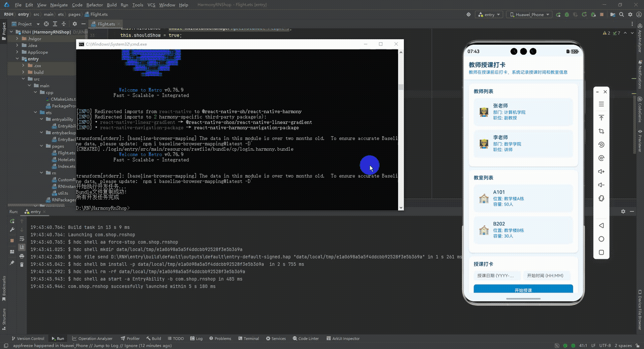Select Hotel.ets in project tree

[66, 159]
